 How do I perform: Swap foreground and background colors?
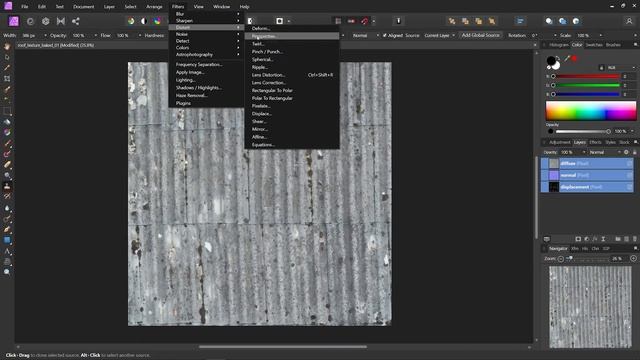pyautogui.click(x=558, y=58)
